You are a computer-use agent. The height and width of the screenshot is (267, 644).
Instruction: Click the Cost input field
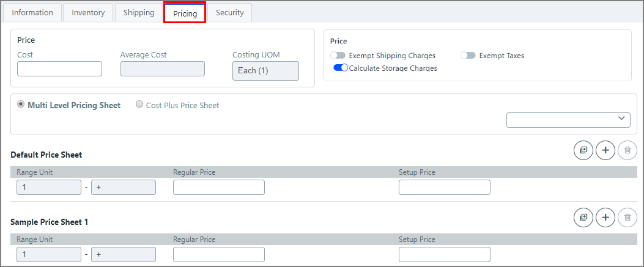59,69
